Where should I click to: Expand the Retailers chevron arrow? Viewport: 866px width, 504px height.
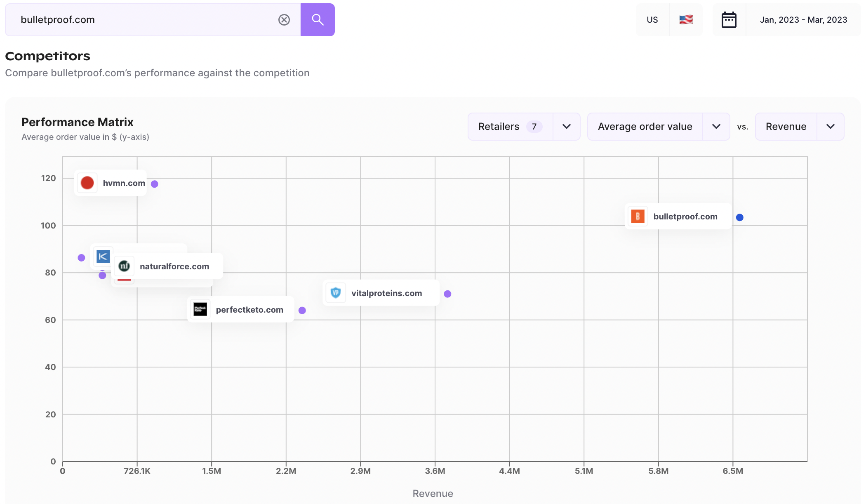[x=567, y=127]
